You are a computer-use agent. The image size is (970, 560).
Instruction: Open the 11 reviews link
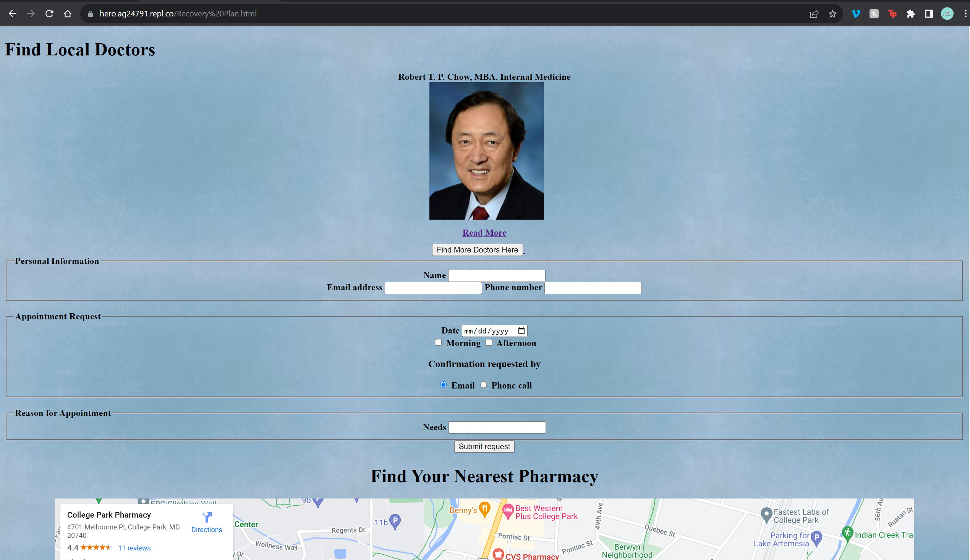[x=134, y=548]
